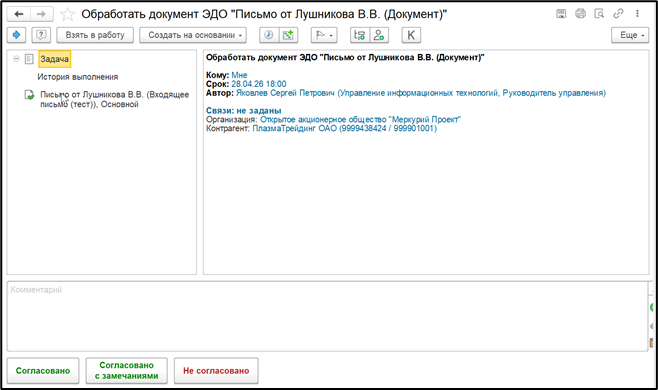Get a link with the chain icon
Viewport: 658px width, 390px height.
618,14
